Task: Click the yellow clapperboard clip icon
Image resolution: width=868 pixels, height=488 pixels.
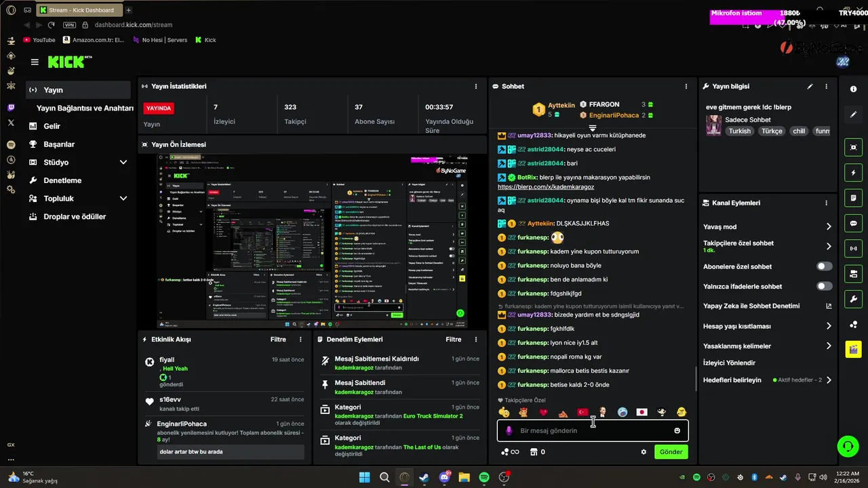Action: (853, 349)
